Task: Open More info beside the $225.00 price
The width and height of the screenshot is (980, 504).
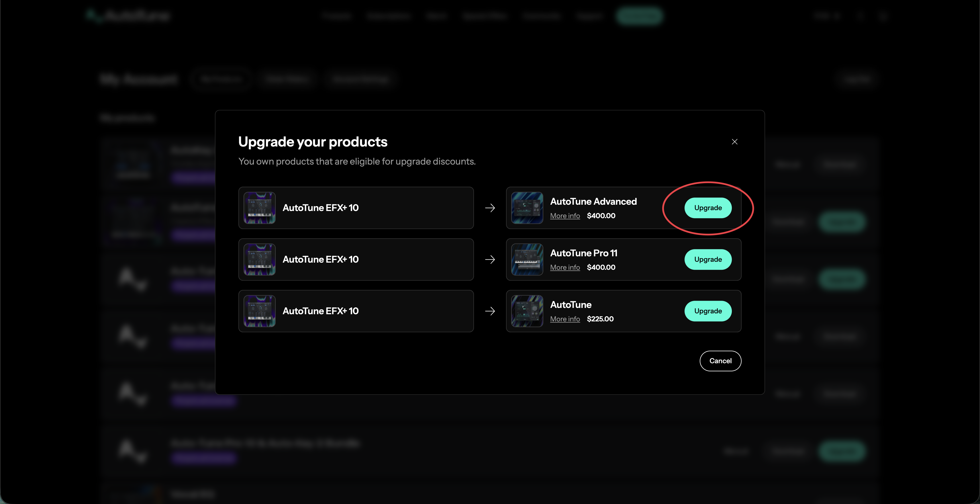Action: [565, 319]
